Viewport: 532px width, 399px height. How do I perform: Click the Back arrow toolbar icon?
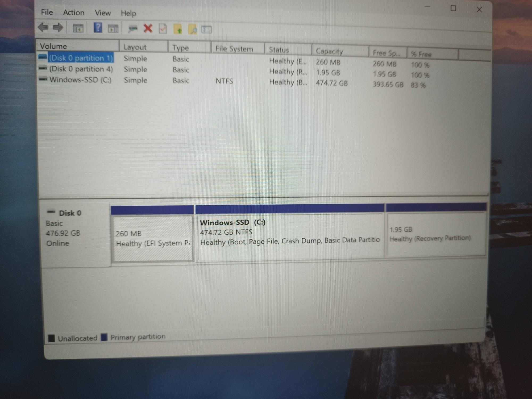tap(43, 27)
